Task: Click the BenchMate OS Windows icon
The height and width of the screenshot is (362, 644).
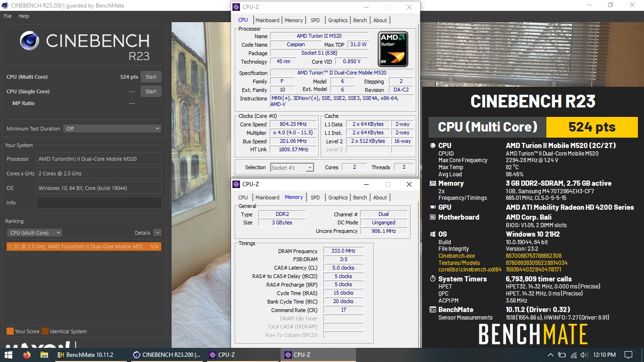Action: point(433,234)
